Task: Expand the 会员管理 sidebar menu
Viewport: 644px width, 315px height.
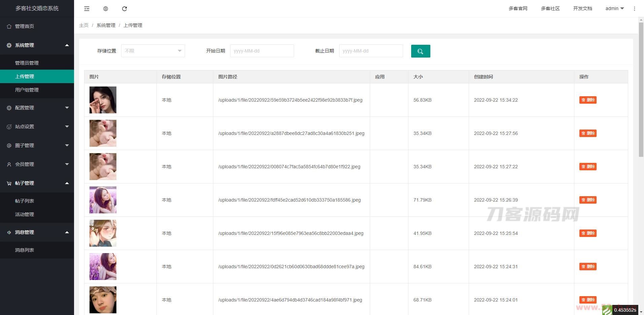Action: 37,164
